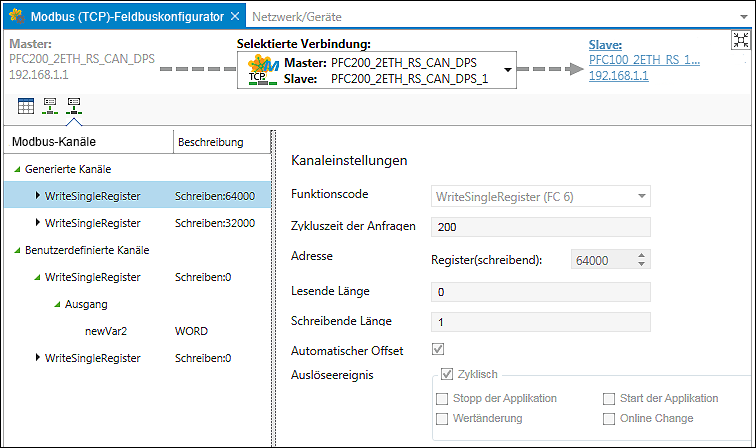
Task: Switch to the Netzwerk/Geräte tab
Action: 297,17
